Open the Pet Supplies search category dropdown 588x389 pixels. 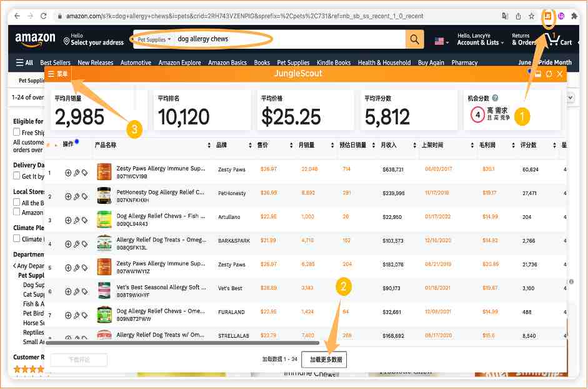point(154,39)
